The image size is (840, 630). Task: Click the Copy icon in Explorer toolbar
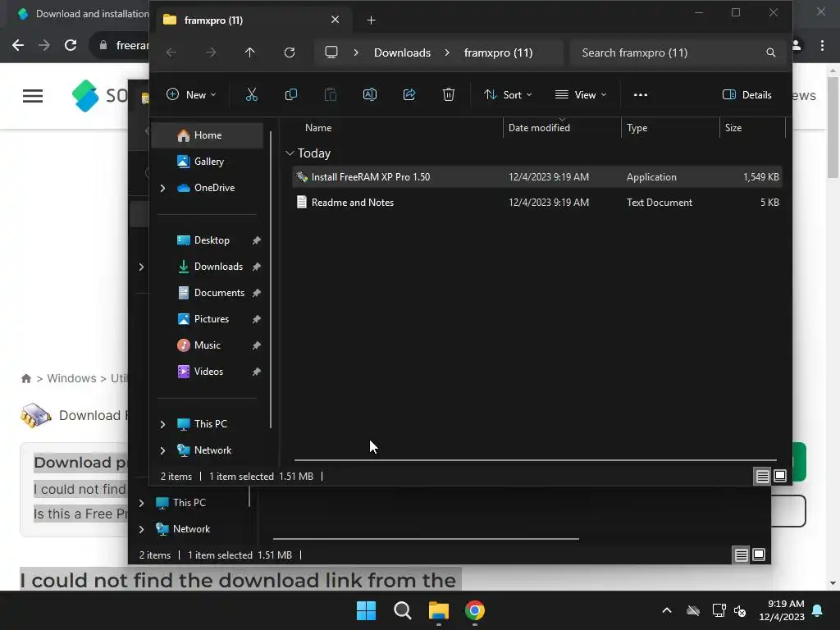[291, 95]
